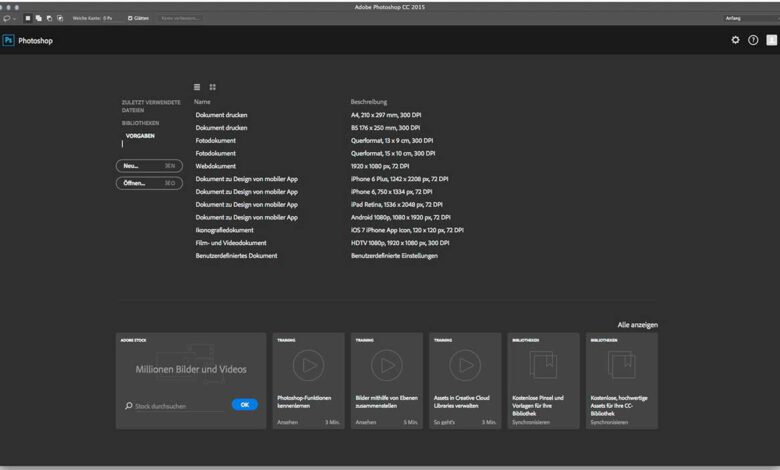Toggle the Glätten checkbox
This screenshot has width=780, height=470.
[x=131, y=18]
